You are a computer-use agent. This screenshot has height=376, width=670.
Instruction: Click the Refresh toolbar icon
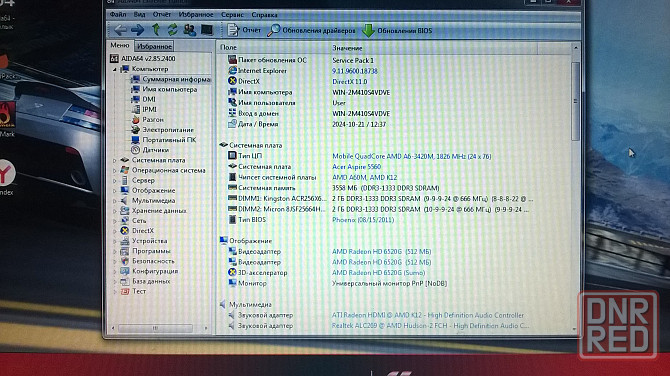[x=172, y=29]
